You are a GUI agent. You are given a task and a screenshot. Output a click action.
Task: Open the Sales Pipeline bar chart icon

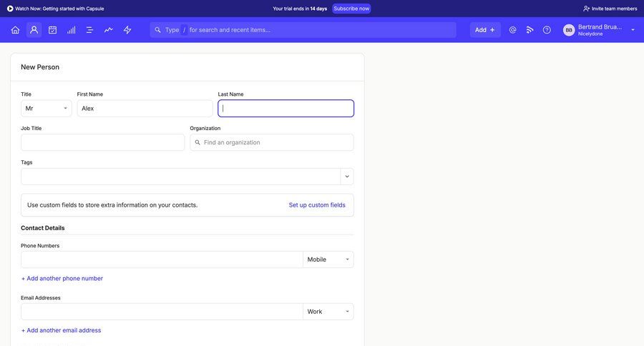(72, 30)
